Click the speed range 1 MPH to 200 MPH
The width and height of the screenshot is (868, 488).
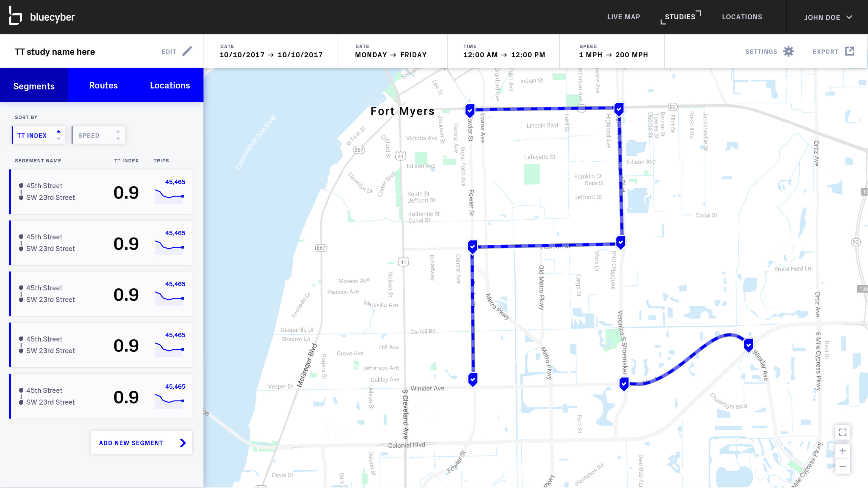pyautogui.click(x=613, y=55)
